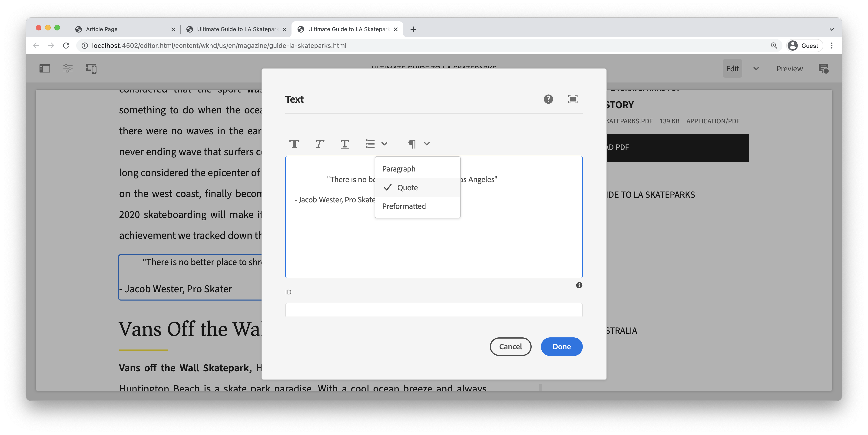Open the annotations mode icon
Screen dimensions: 868x435
[823, 68]
